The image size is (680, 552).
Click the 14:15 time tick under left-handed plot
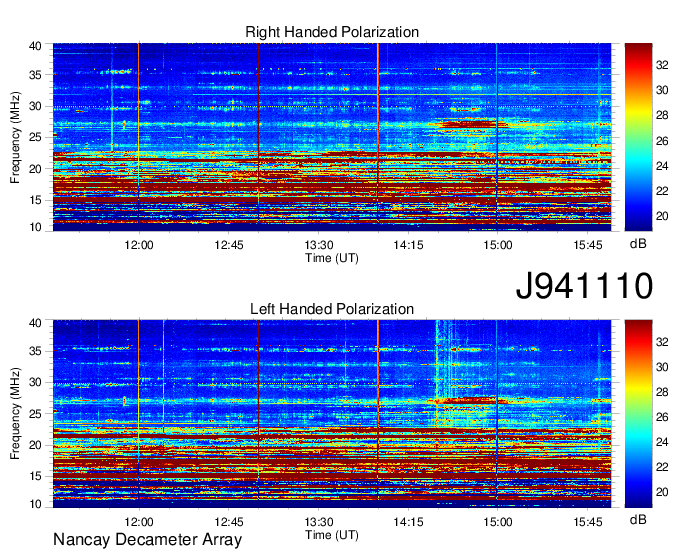pos(408,522)
